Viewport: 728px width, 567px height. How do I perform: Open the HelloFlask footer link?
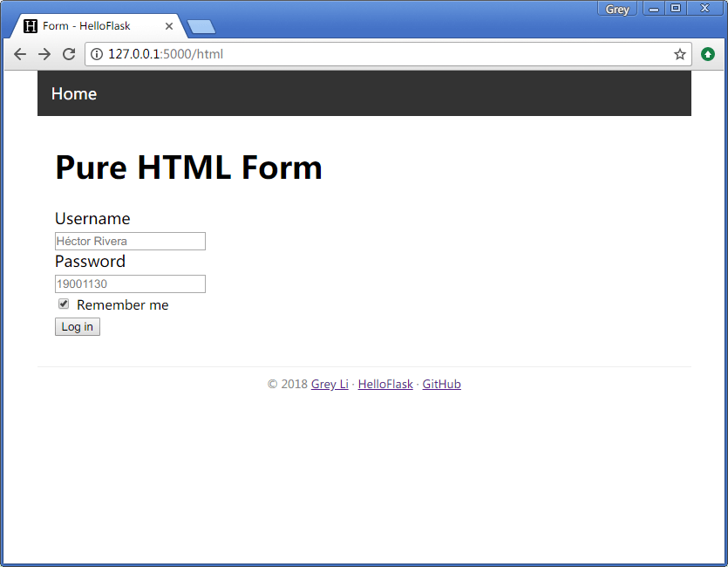(385, 384)
